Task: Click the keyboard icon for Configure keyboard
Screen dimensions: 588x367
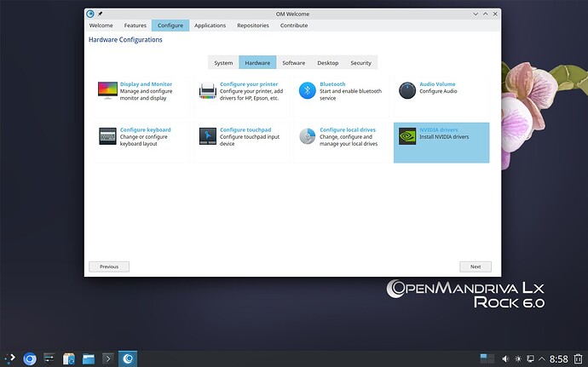Action: click(107, 136)
